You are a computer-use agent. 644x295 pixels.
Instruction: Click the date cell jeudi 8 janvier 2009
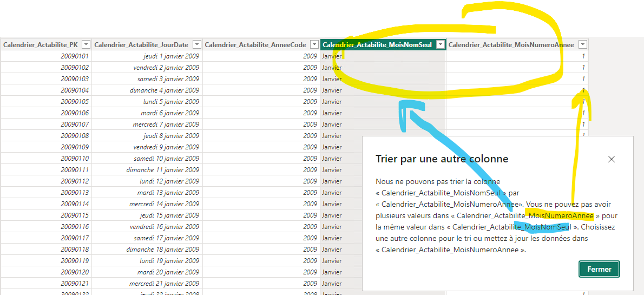click(147, 135)
